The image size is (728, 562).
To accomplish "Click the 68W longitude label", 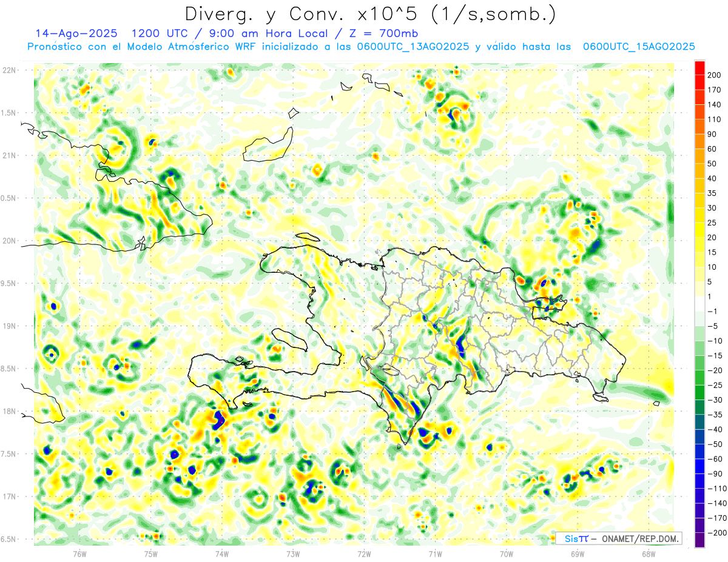I will click(x=648, y=553).
